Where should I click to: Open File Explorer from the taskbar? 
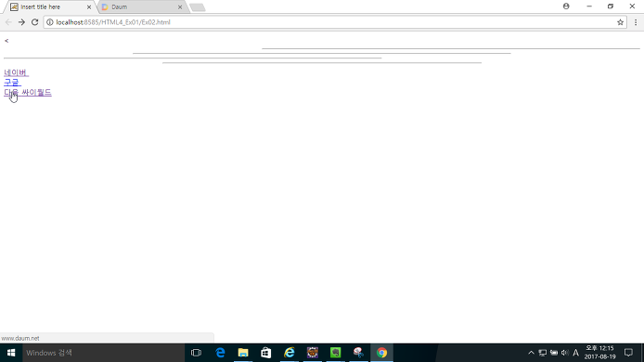(x=243, y=353)
